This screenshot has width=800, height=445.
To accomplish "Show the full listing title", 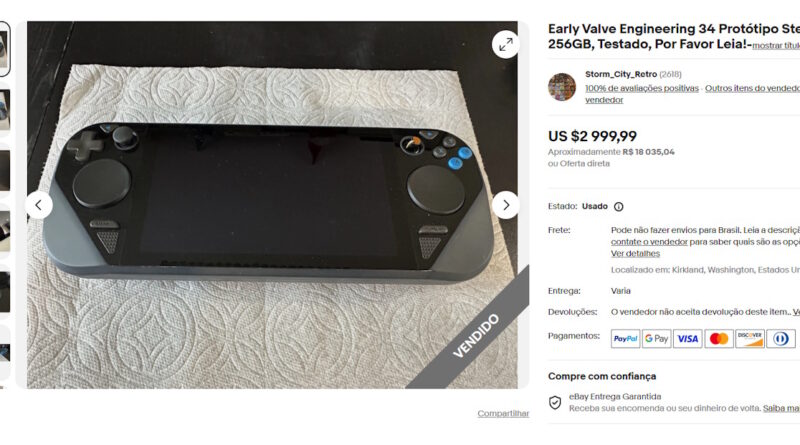I will [x=776, y=45].
